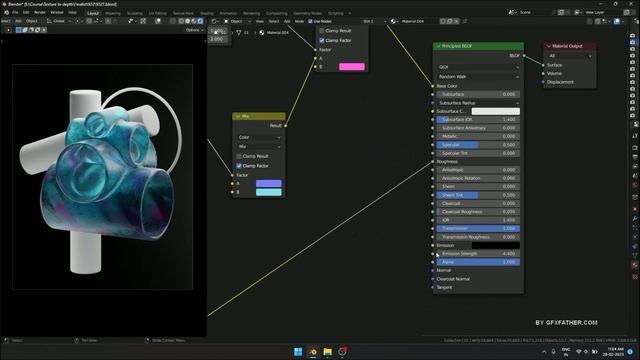Click the Subsurface Color white swatch
This screenshot has height=360, width=640.
click(496, 111)
